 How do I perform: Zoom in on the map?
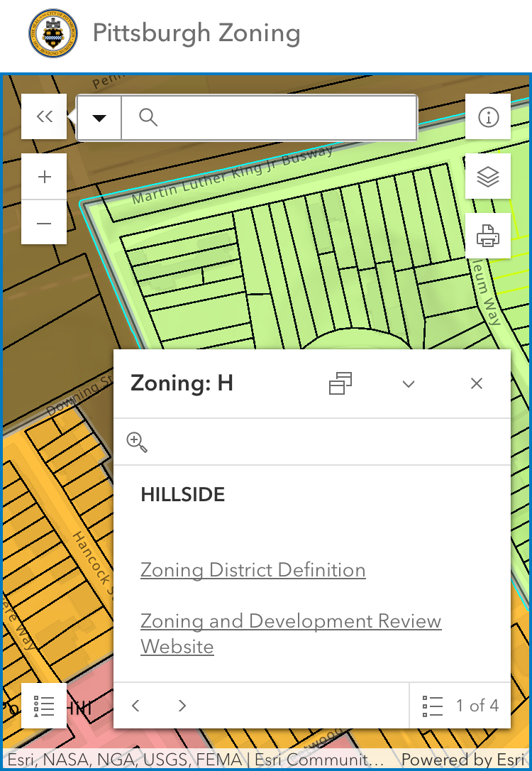(44, 177)
